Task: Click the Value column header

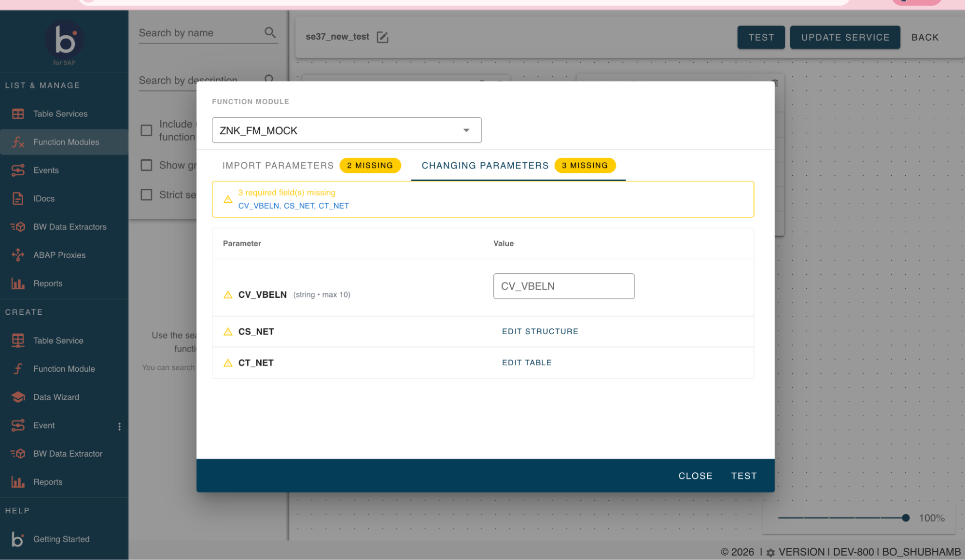Action: tap(503, 243)
